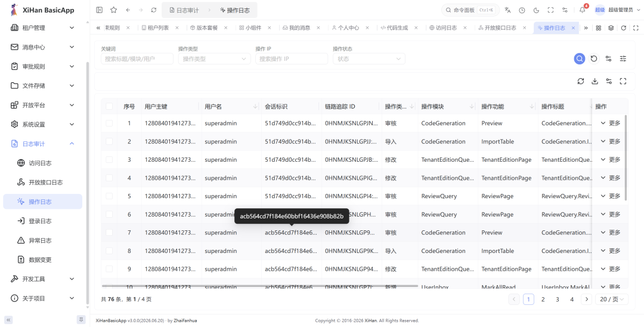Go to page 2 of results

point(543,300)
